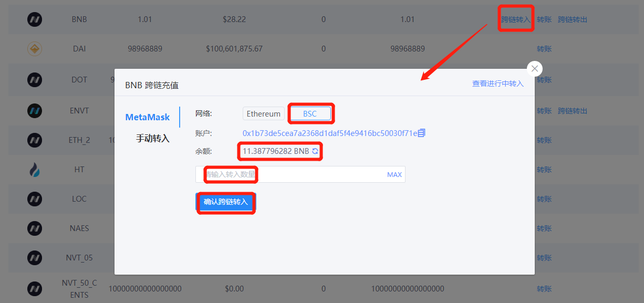The image size is (644, 303).
Task: Click the BNB token icon
Action: tap(35, 20)
